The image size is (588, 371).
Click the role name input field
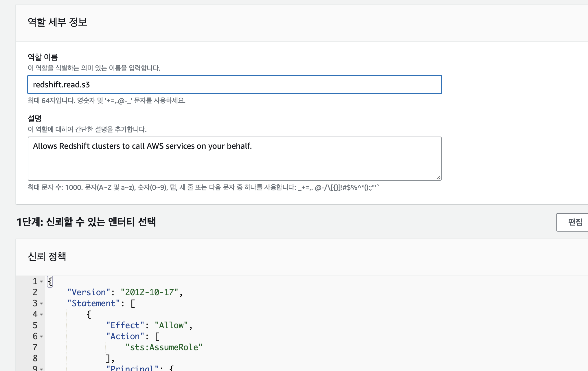[234, 85]
